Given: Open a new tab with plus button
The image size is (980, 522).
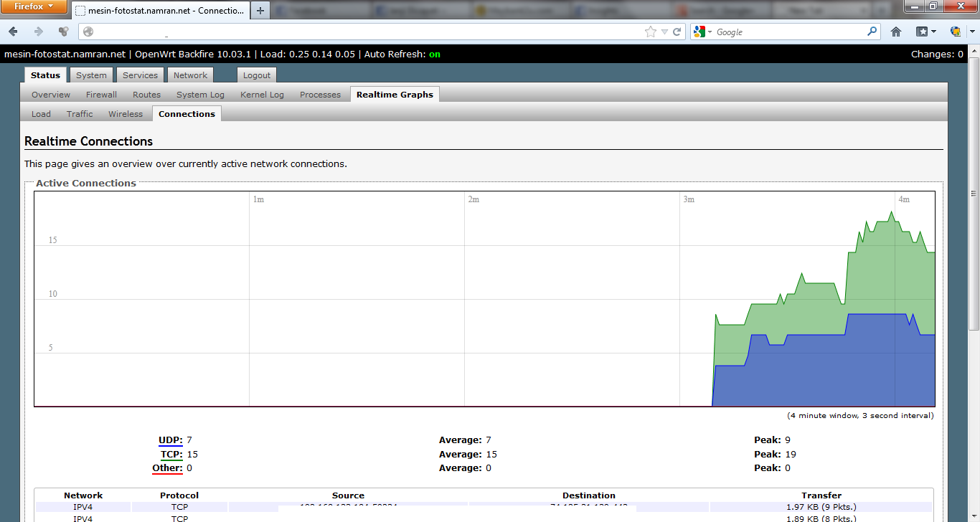Looking at the screenshot, I should (x=260, y=11).
